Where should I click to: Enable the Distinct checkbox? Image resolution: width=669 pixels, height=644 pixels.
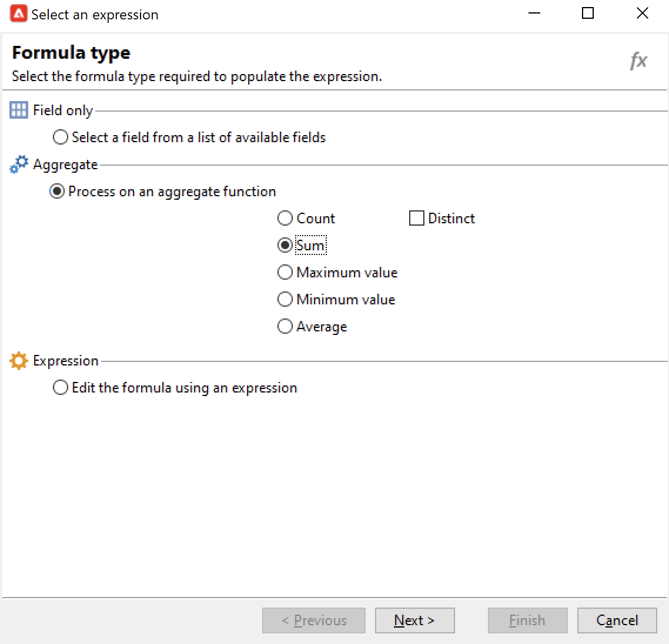point(417,219)
